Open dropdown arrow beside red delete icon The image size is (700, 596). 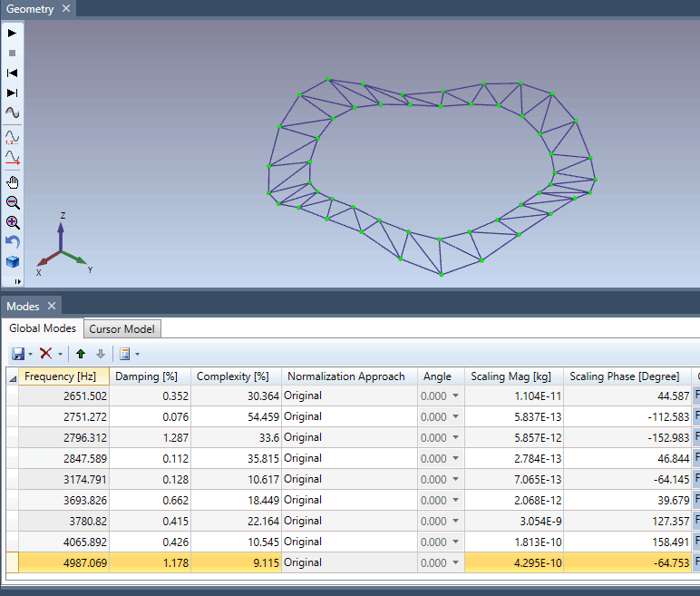tap(60, 354)
